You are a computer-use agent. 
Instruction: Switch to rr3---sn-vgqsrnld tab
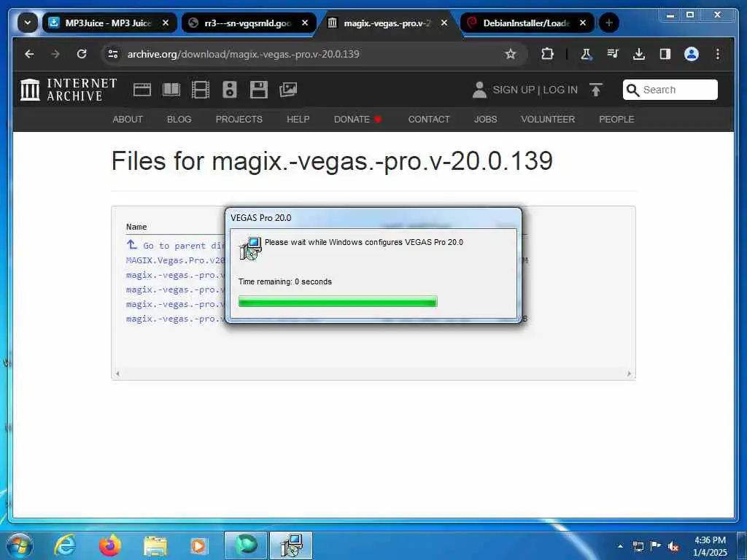(x=249, y=23)
